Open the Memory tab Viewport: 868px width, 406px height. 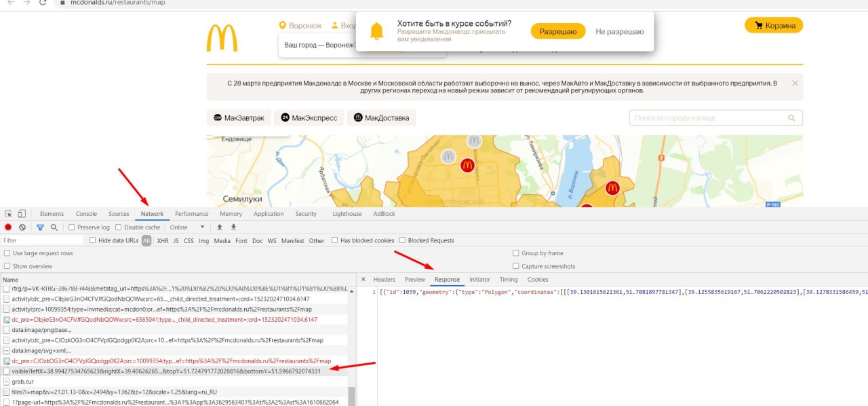(231, 214)
